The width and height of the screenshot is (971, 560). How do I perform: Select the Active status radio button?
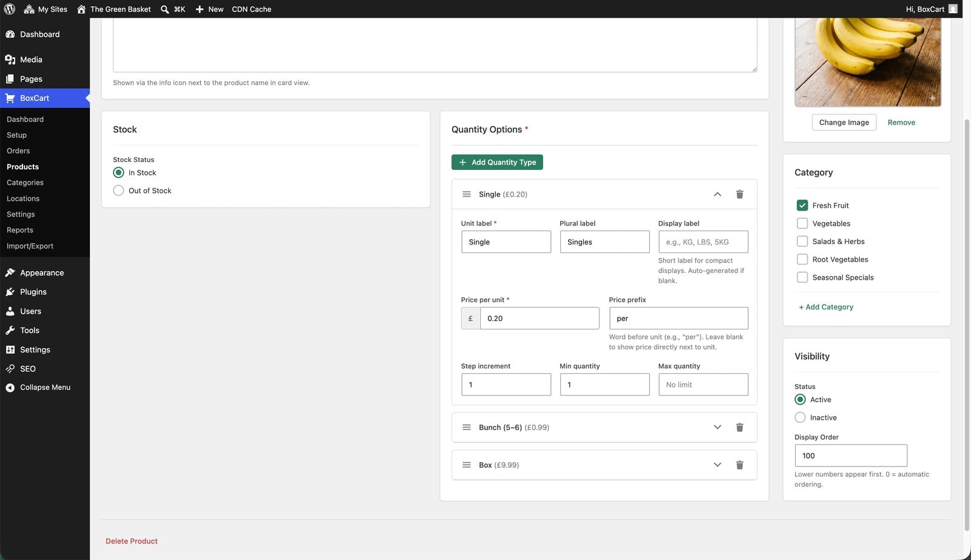click(x=800, y=400)
